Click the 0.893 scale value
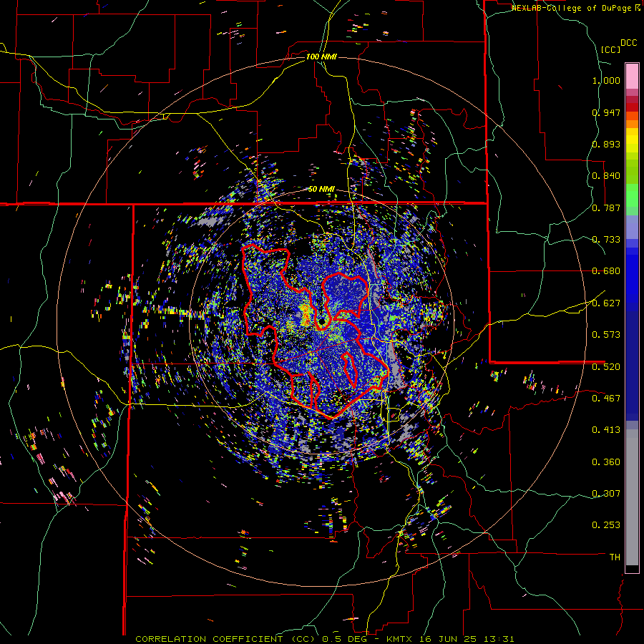This screenshot has height=644, width=644. tap(606, 144)
